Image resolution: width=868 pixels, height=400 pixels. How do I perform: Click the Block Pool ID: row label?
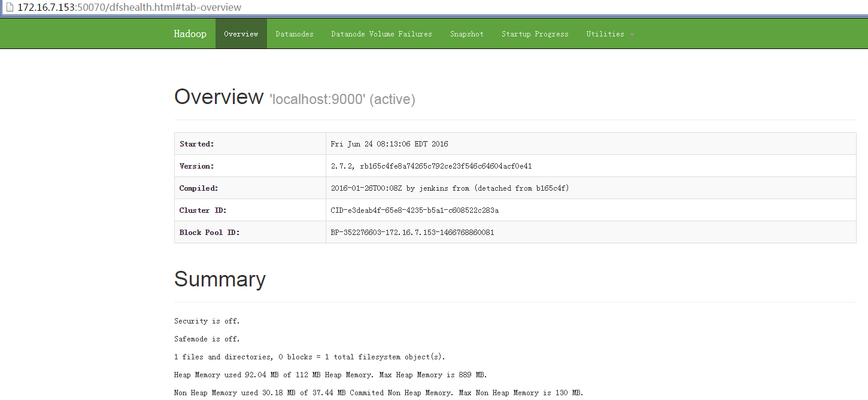coord(210,233)
